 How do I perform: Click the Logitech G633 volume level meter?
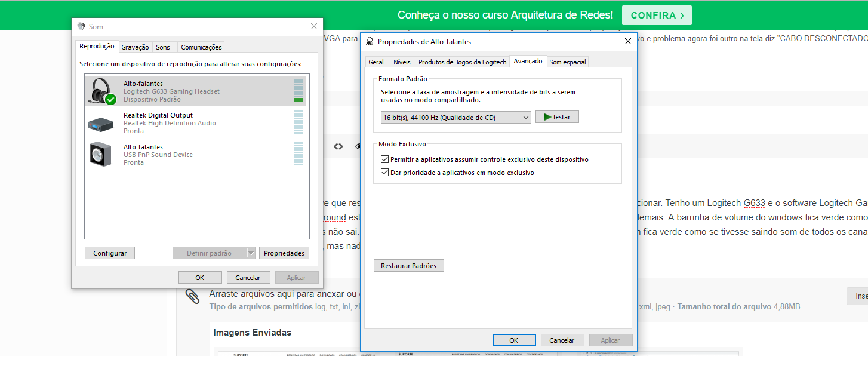coord(298,91)
